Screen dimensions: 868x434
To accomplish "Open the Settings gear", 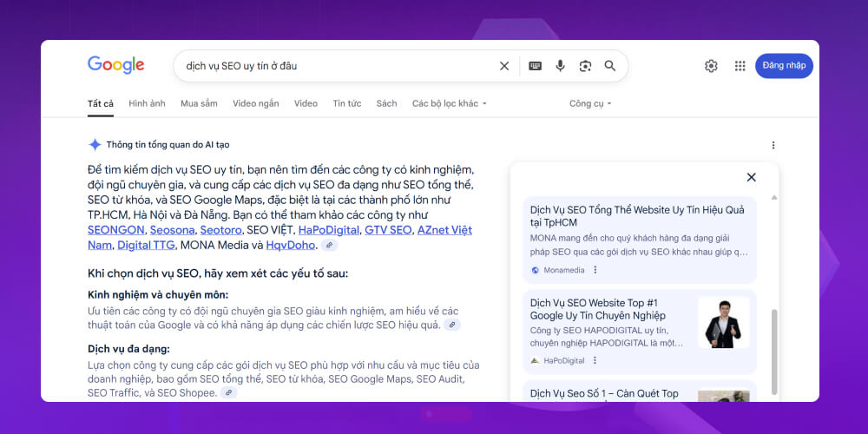I will [711, 66].
